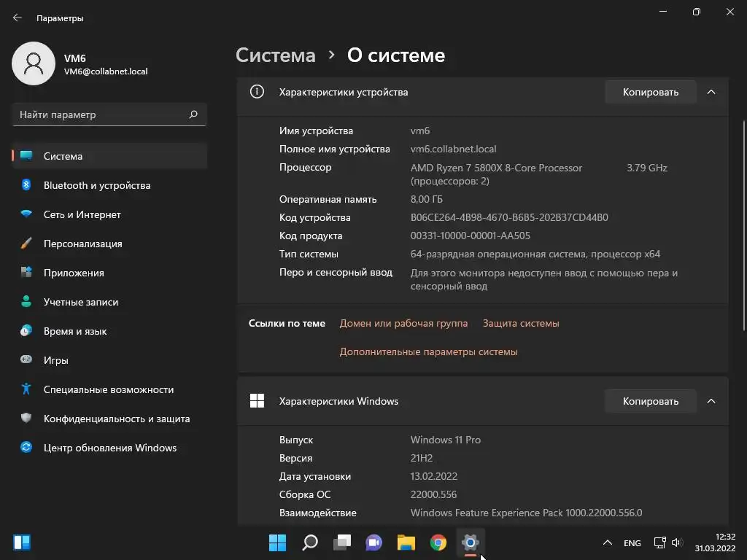Click the vertical scrollbar of the page

click(x=744, y=226)
